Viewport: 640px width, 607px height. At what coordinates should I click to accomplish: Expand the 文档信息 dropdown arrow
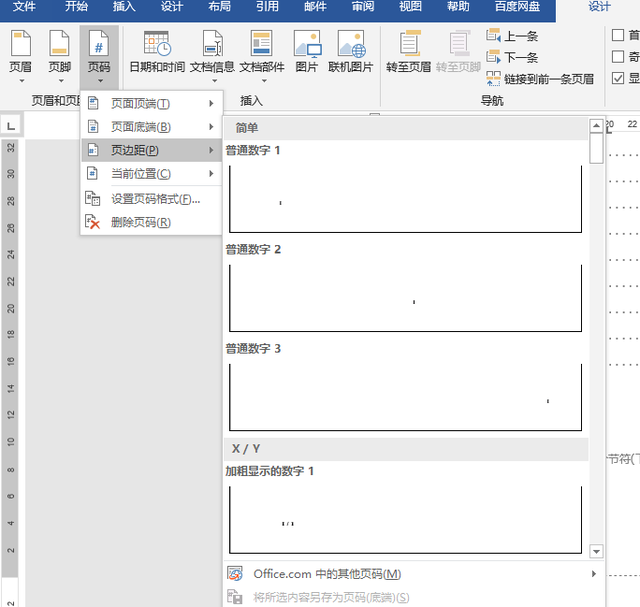[214, 81]
